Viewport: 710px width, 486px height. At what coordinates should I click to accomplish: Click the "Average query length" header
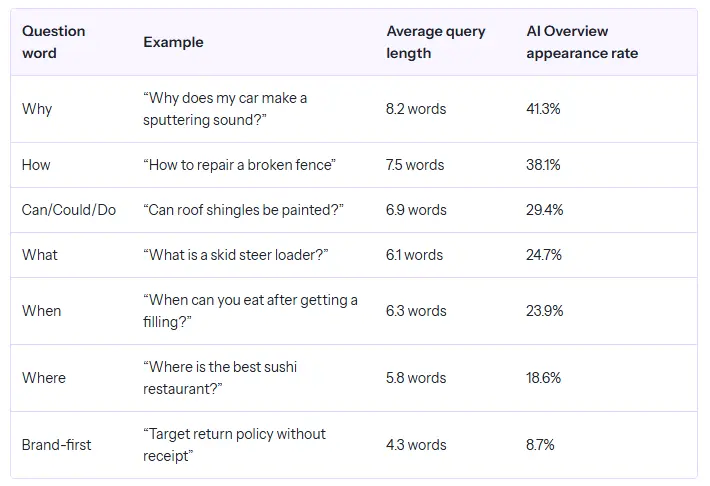click(436, 42)
